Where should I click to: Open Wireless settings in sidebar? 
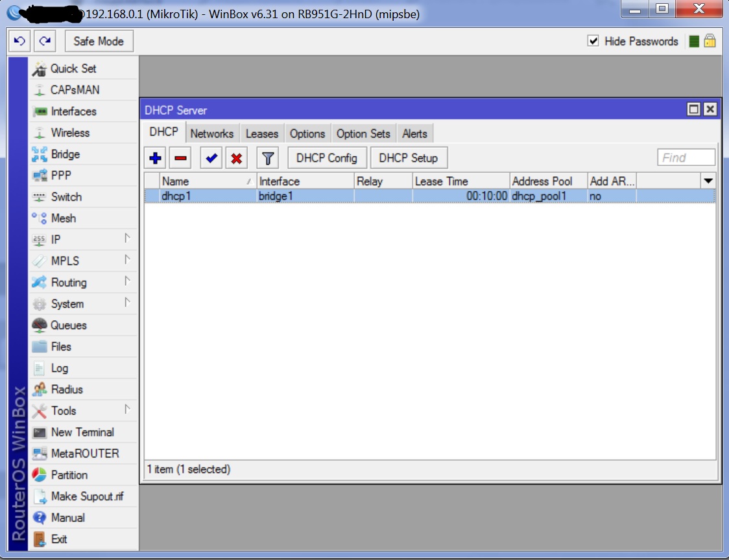click(83, 133)
